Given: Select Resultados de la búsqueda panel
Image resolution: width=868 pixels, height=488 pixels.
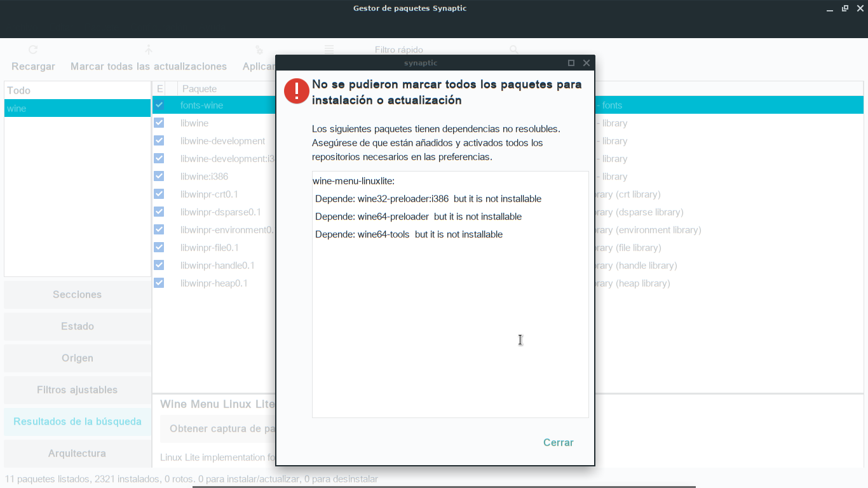Looking at the screenshot, I should point(78,421).
